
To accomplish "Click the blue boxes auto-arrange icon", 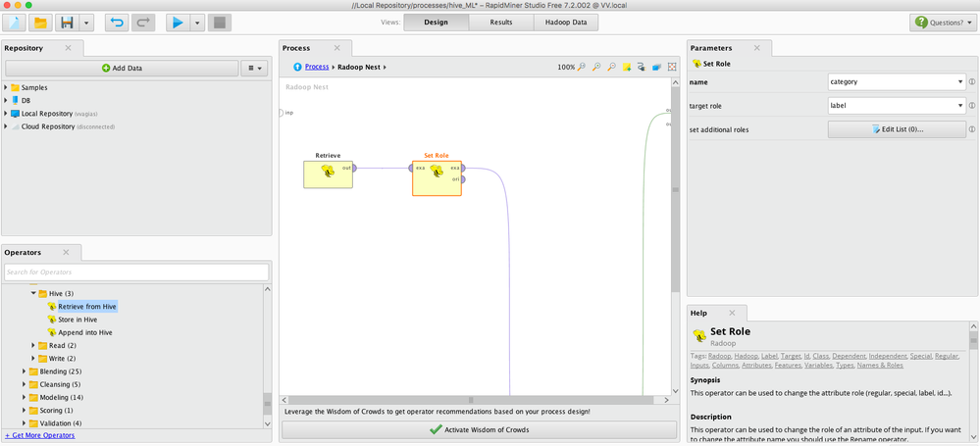I will pos(656,67).
